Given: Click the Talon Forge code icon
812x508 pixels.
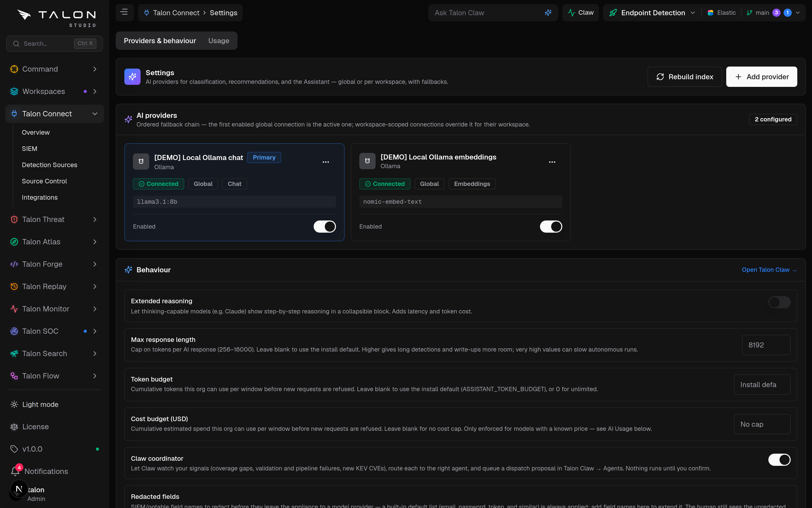Looking at the screenshot, I should (x=14, y=264).
